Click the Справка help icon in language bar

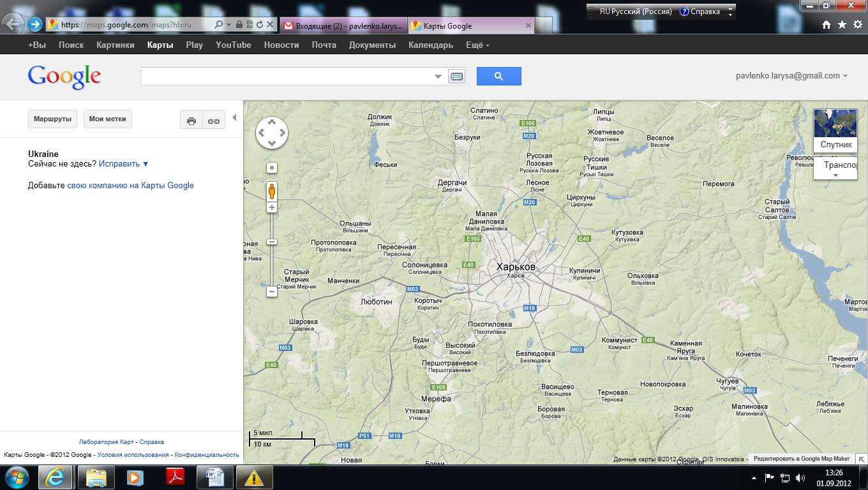pyautogui.click(x=684, y=11)
